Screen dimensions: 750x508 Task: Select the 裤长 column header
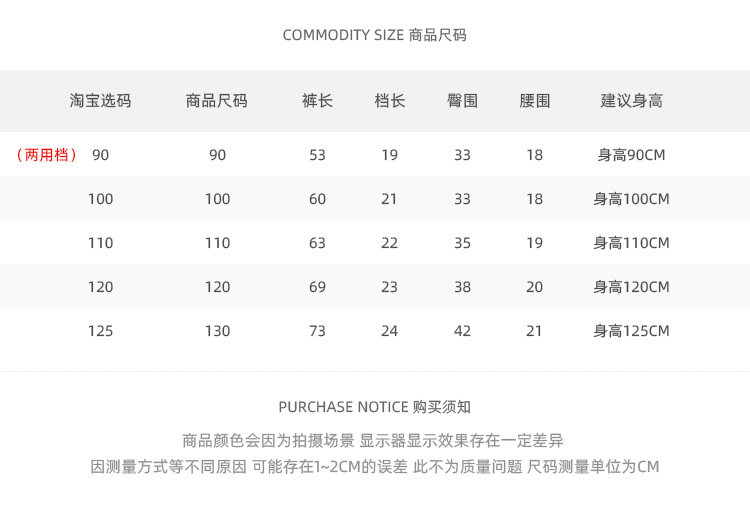[x=317, y=101]
